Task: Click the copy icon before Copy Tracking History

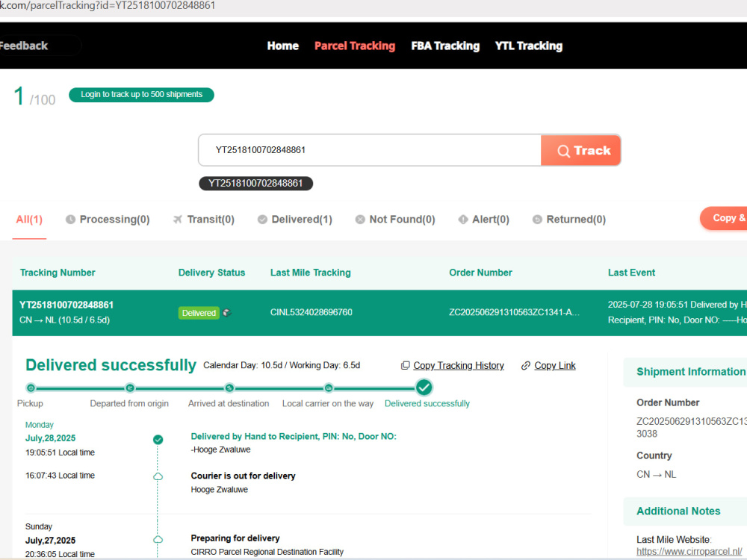Action: [x=406, y=366]
